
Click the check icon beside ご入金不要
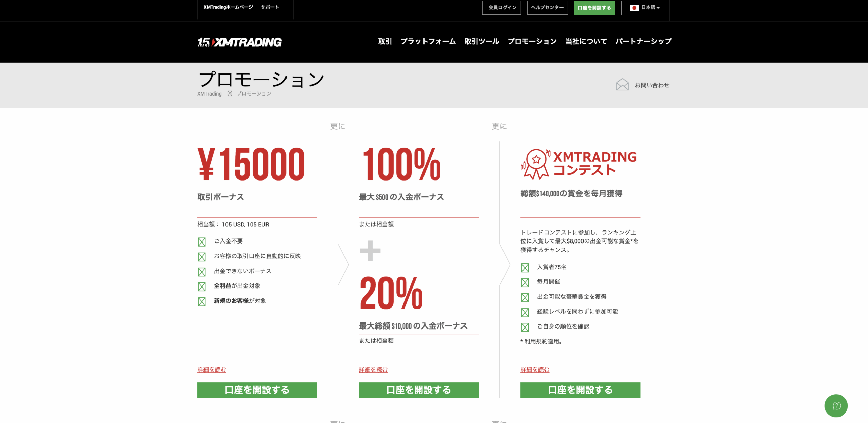202,242
